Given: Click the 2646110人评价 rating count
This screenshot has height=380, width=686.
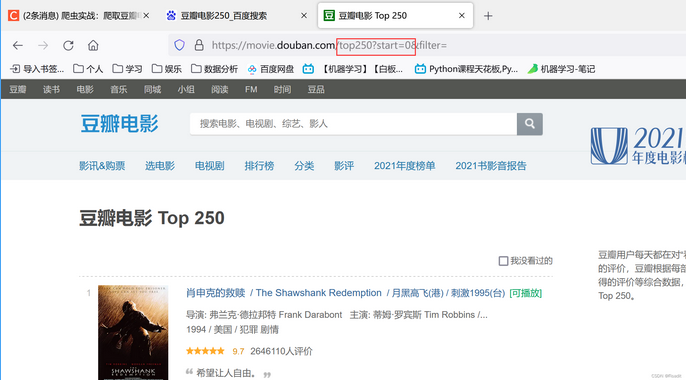Looking at the screenshot, I should [281, 351].
